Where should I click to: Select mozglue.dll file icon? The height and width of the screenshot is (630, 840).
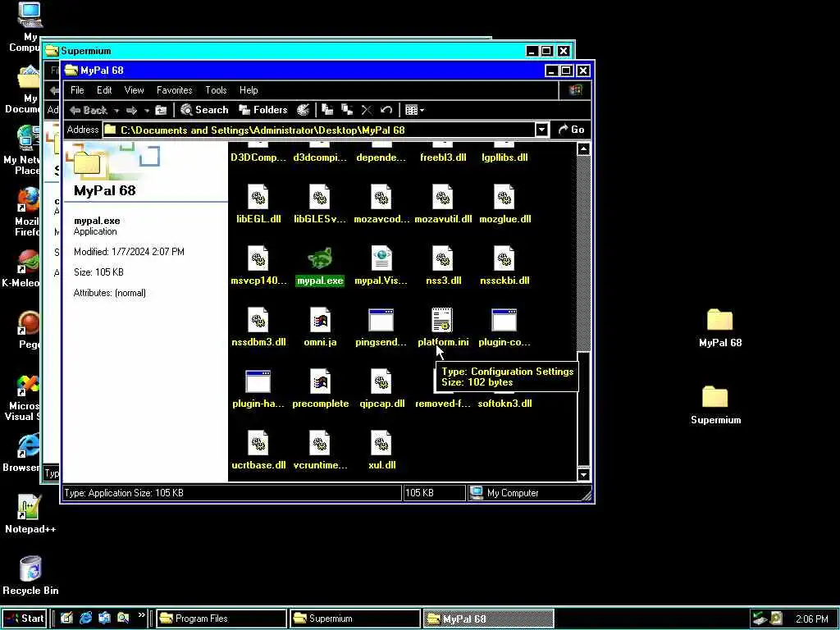tap(504, 197)
